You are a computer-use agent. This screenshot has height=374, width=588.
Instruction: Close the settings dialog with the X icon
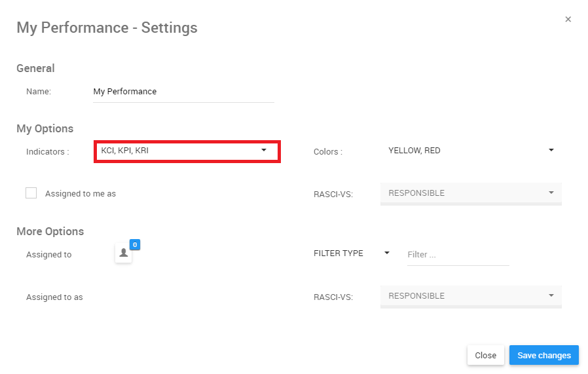[568, 20]
